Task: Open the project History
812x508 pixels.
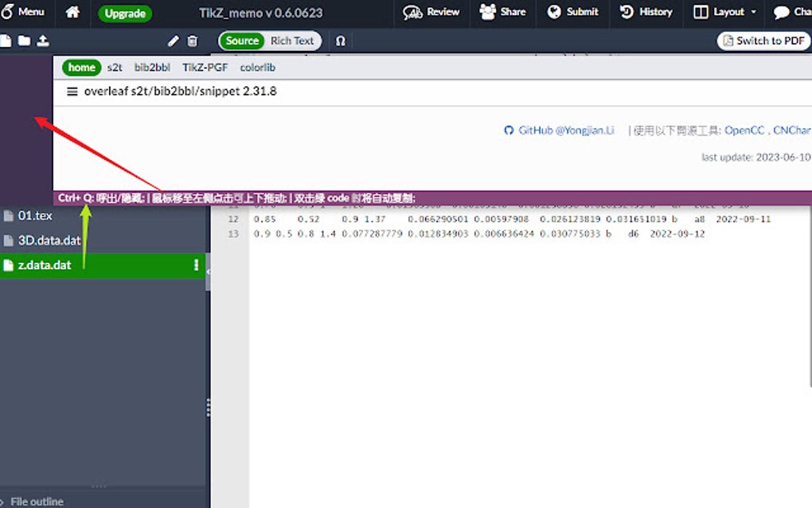Action: coord(646,12)
